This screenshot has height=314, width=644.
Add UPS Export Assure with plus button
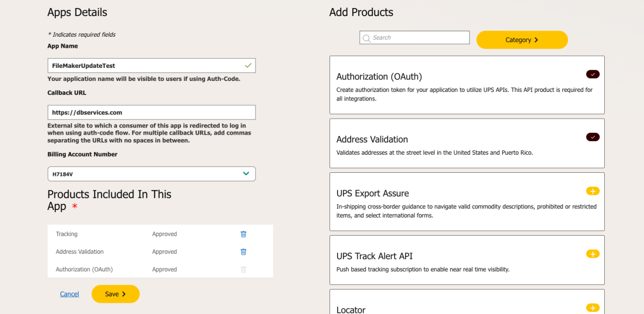pyautogui.click(x=593, y=191)
